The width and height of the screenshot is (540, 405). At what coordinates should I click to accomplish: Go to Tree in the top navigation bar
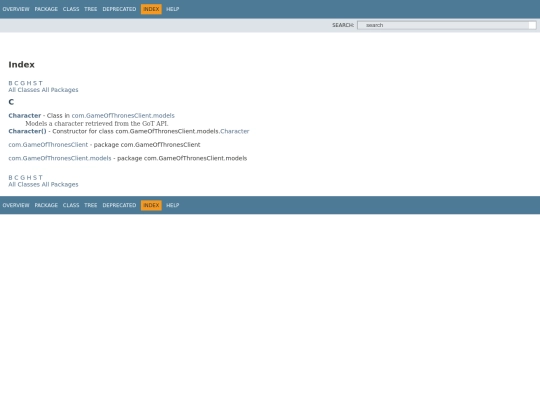click(91, 9)
